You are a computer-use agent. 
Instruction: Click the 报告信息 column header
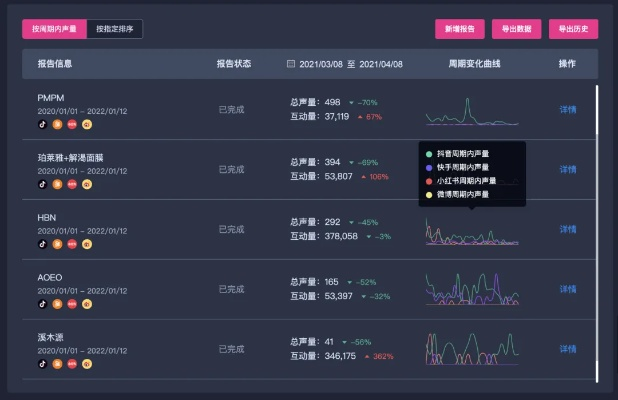(x=55, y=64)
